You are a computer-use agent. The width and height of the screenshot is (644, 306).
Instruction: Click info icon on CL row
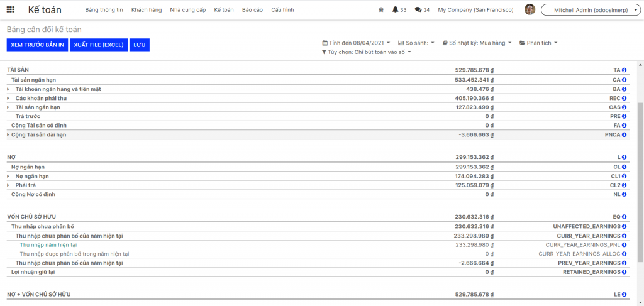tap(625, 167)
